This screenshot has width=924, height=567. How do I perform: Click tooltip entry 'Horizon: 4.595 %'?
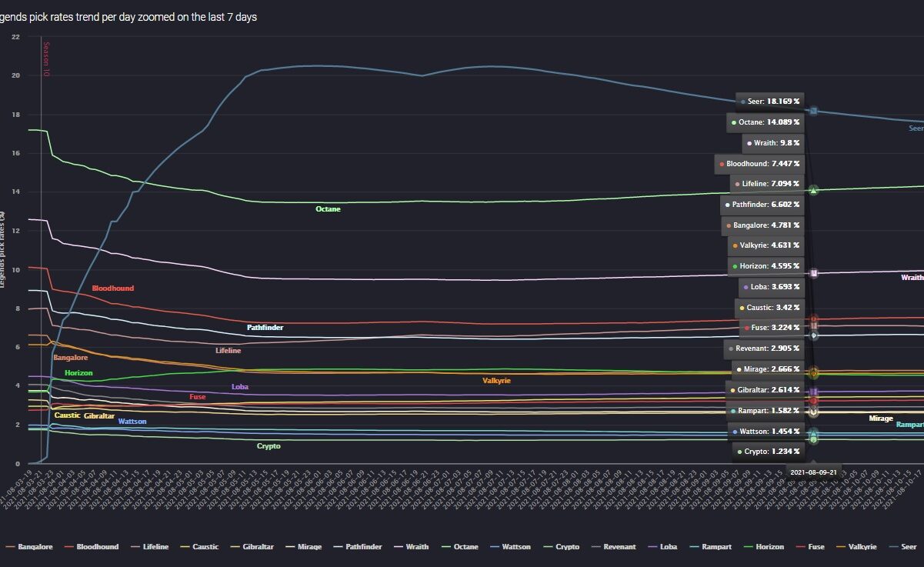coord(766,266)
